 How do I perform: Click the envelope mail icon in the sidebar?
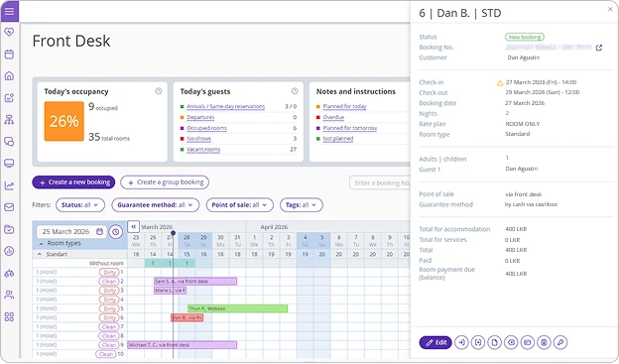(x=9, y=207)
